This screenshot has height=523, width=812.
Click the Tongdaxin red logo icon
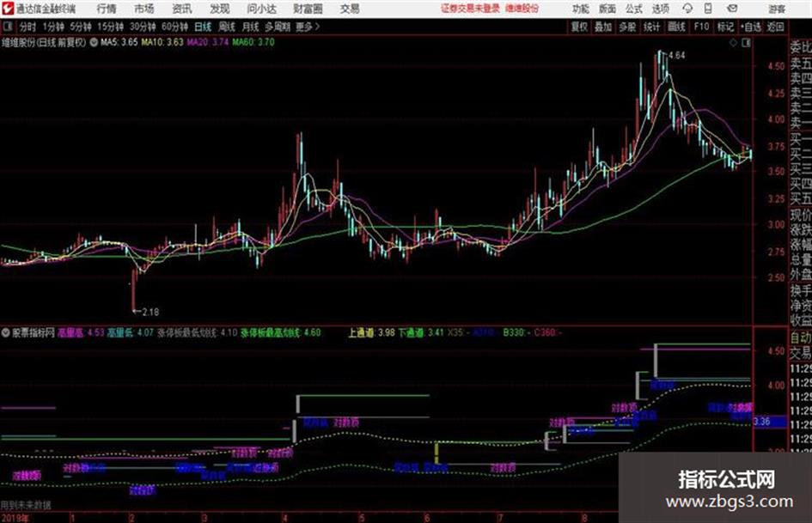(8, 9)
